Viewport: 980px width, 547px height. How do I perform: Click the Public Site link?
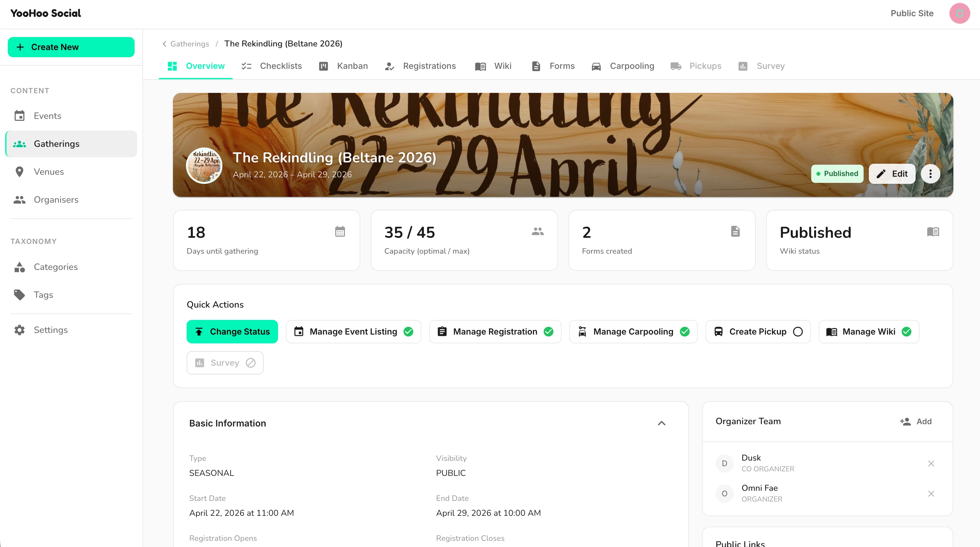click(912, 13)
